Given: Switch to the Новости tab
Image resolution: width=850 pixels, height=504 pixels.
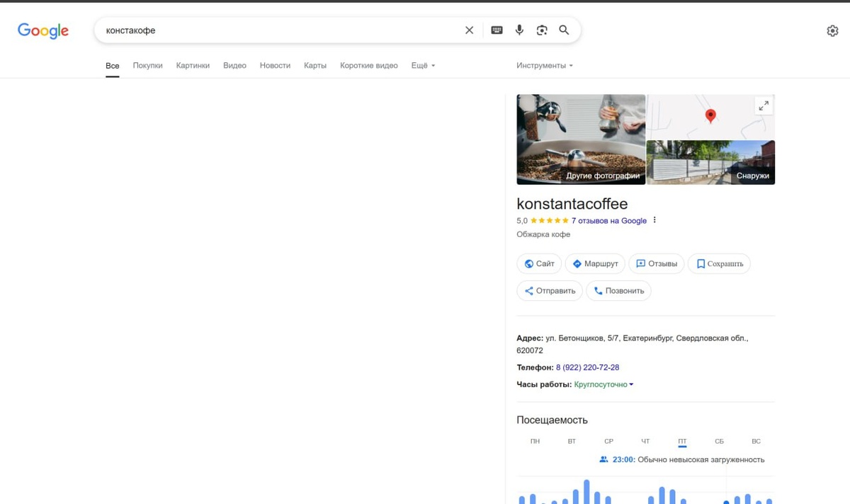Looking at the screenshot, I should pos(275,66).
